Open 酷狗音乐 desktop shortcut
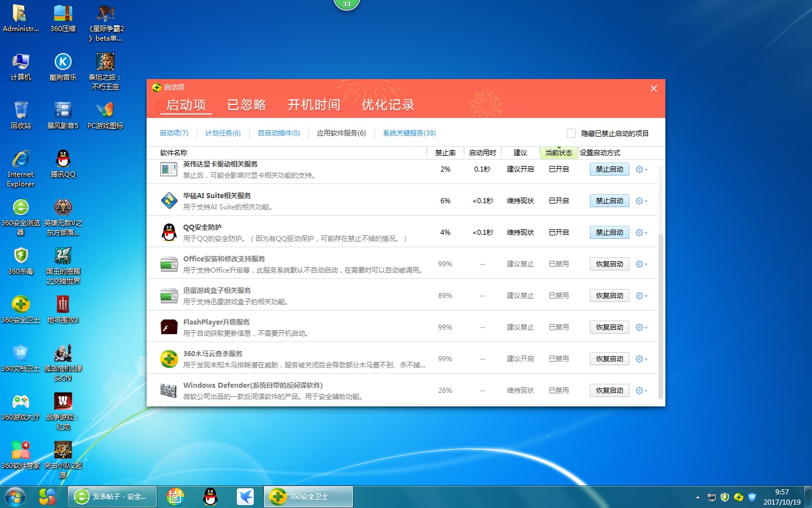Viewport: 812px width, 508px height. (x=63, y=67)
